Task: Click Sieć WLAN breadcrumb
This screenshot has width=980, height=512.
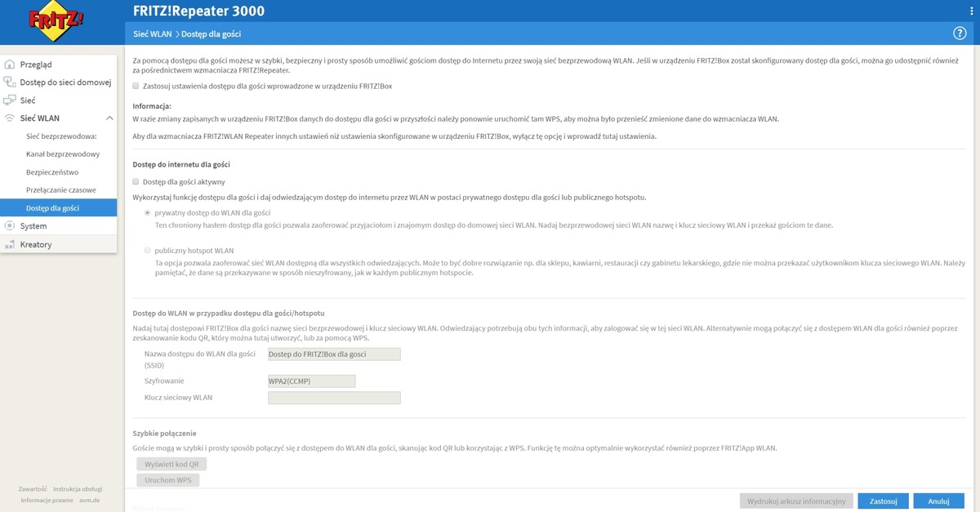Action: [x=151, y=33]
